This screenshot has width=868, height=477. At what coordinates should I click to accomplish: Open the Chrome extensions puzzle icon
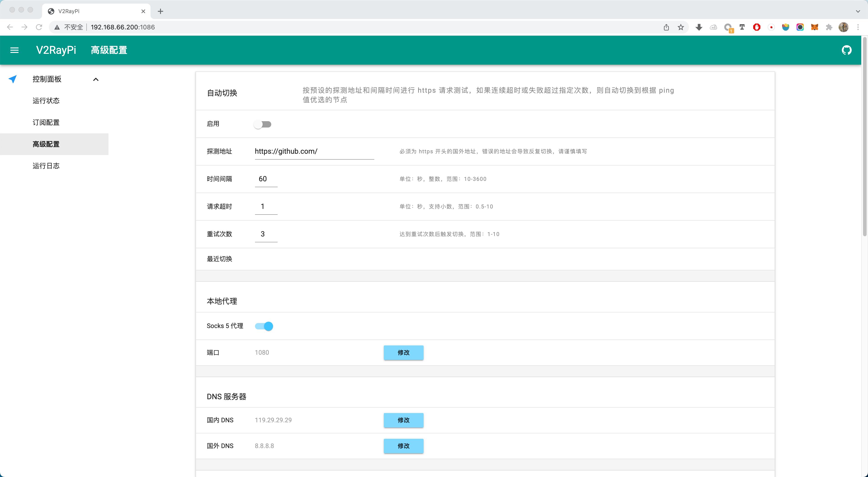[829, 27]
